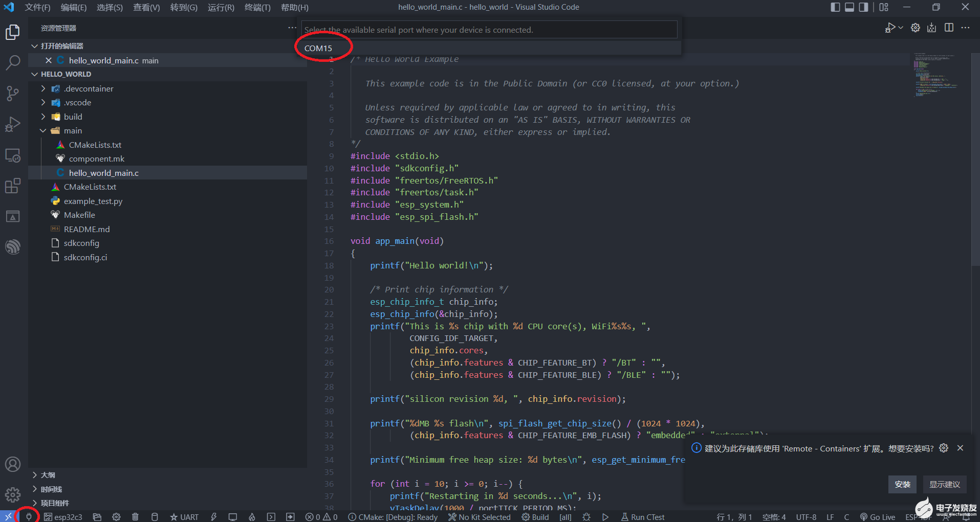Click the gear icon in editor toolbar
The image size is (980, 522).
pyautogui.click(x=916, y=28)
